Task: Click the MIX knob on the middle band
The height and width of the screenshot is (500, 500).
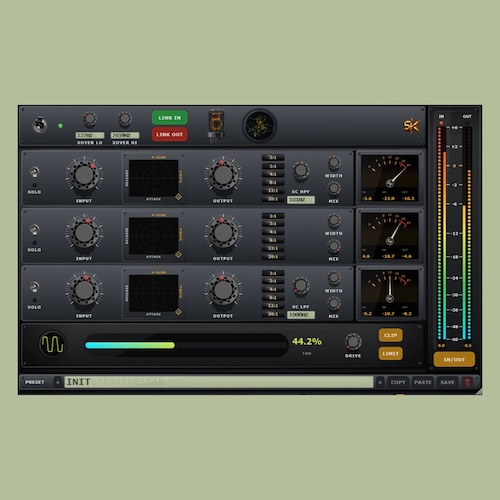Action: 334,246
